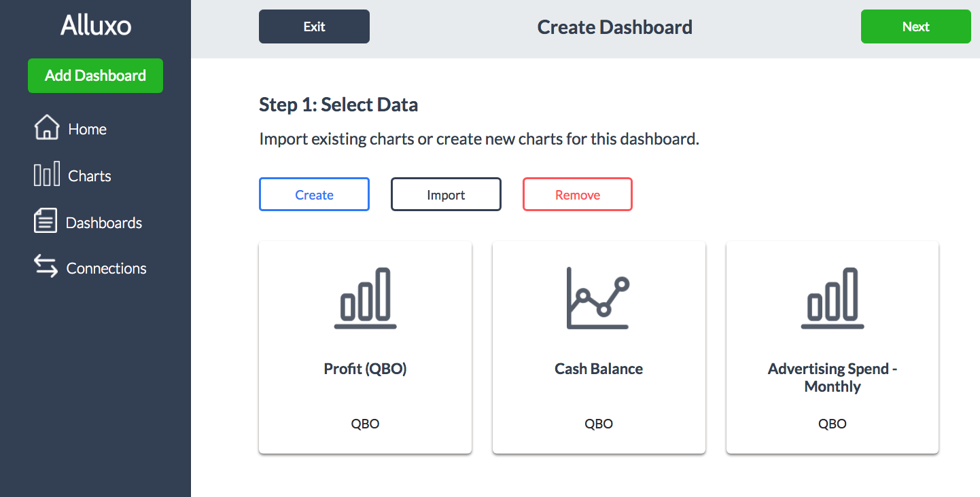Image resolution: width=980 pixels, height=497 pixels.
Task: Click the Profit (QBO) bar chart icon
Action: point(366,299)
